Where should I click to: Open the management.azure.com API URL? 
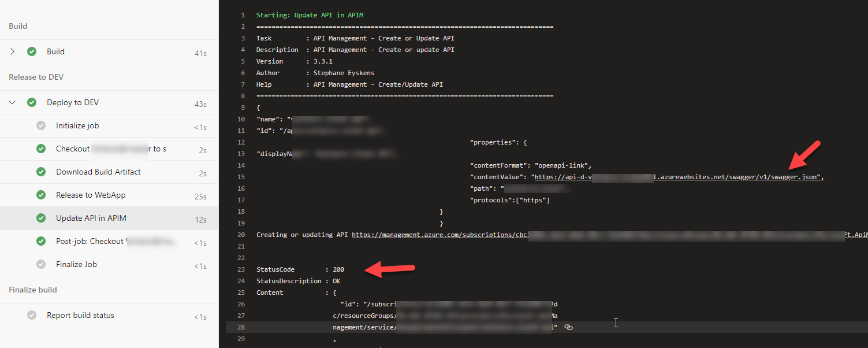coord(439,235)
